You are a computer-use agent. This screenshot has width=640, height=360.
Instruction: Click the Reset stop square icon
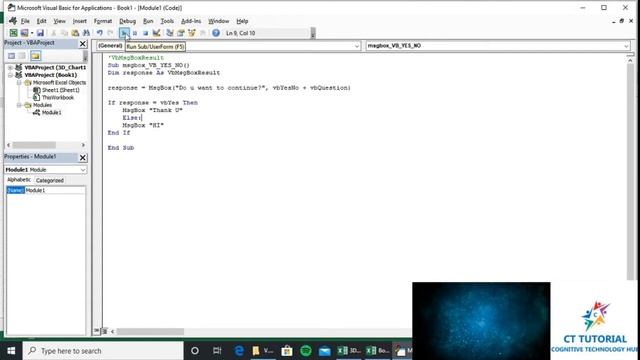[145, 33]
